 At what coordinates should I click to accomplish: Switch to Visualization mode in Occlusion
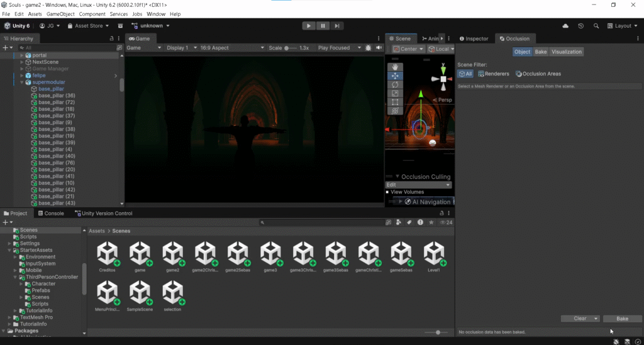pos(567,52)
